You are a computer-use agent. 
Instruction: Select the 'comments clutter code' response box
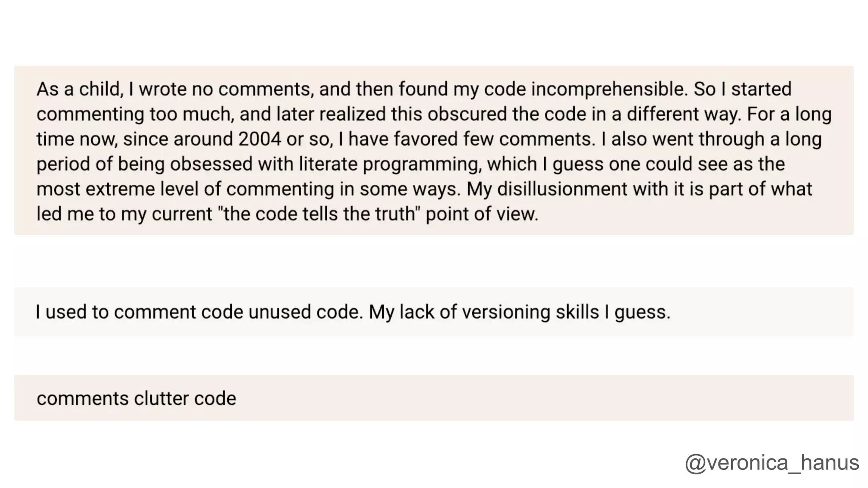tap(434, 397)
